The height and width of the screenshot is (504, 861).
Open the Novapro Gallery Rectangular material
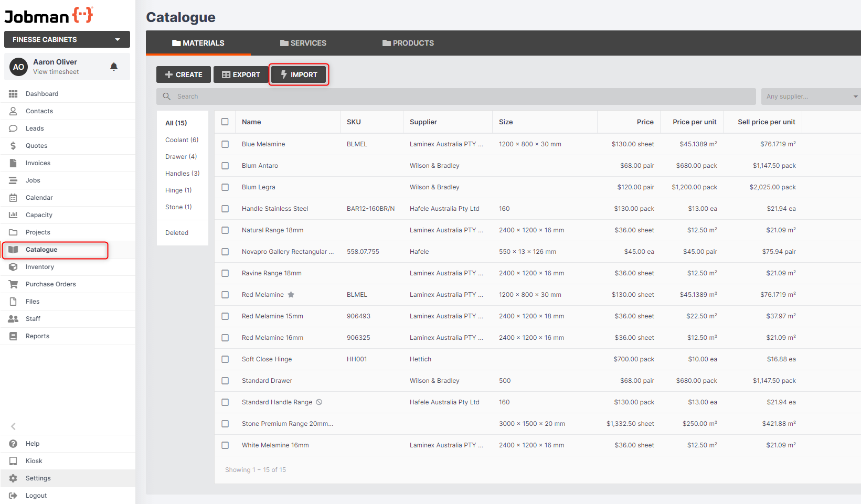(x=288, y=252)
